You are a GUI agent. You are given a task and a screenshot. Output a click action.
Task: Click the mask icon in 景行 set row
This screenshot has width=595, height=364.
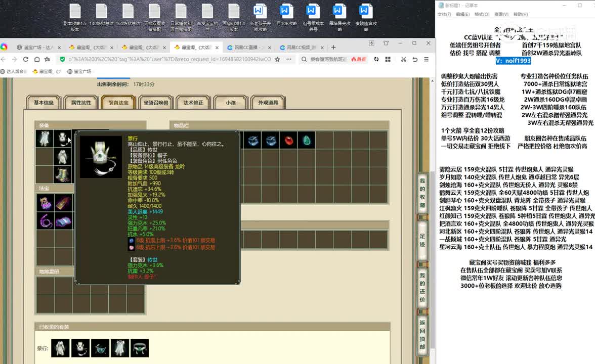[x=100, y=348]
